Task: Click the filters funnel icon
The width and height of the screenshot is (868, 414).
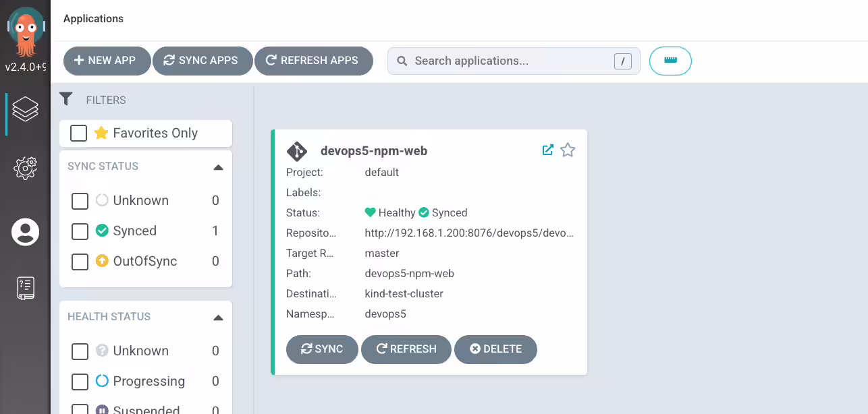Action: pyautogui.click(x=65, y=99)
